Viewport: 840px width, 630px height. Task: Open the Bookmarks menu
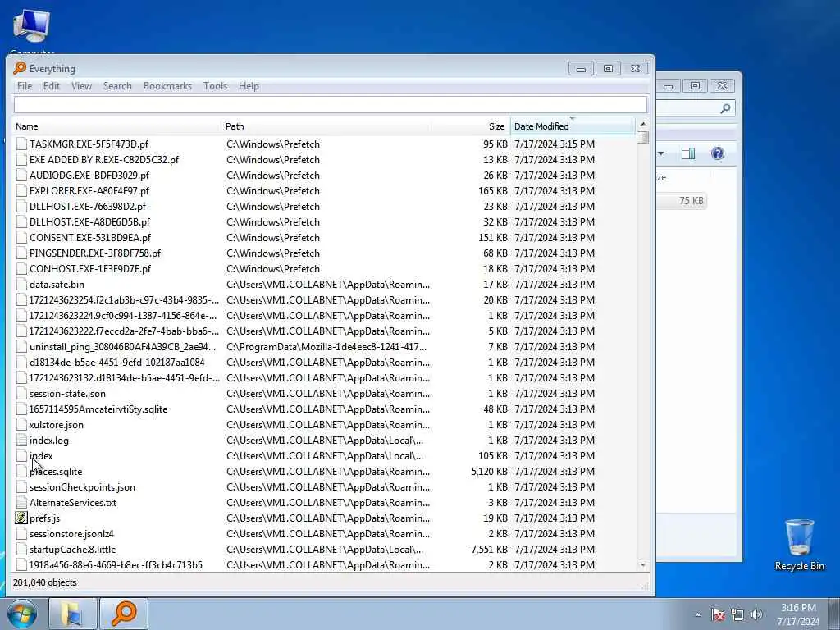167,86
